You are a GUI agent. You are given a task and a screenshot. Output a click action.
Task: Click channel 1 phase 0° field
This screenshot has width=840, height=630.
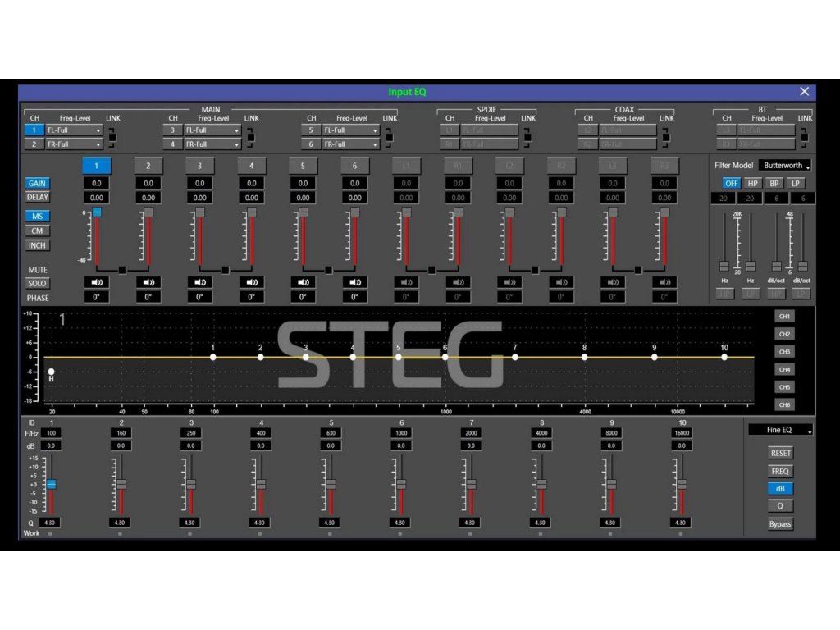(97, 297)
